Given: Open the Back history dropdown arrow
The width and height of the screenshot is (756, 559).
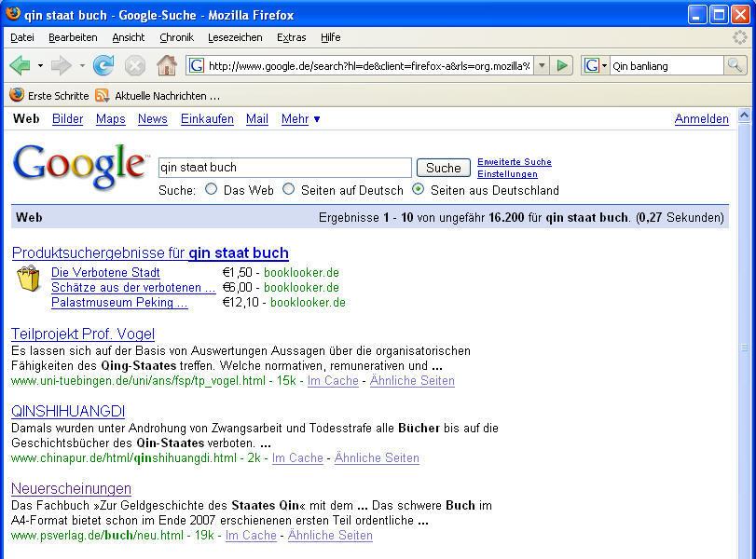Looking at the screenshot, I should coord(40,65).
